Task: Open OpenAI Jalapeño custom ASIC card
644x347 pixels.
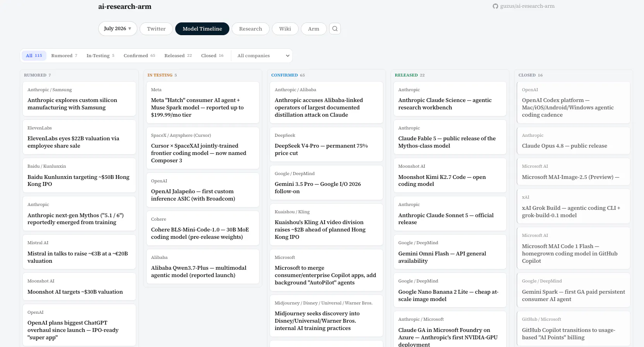Action: [203, 190]
